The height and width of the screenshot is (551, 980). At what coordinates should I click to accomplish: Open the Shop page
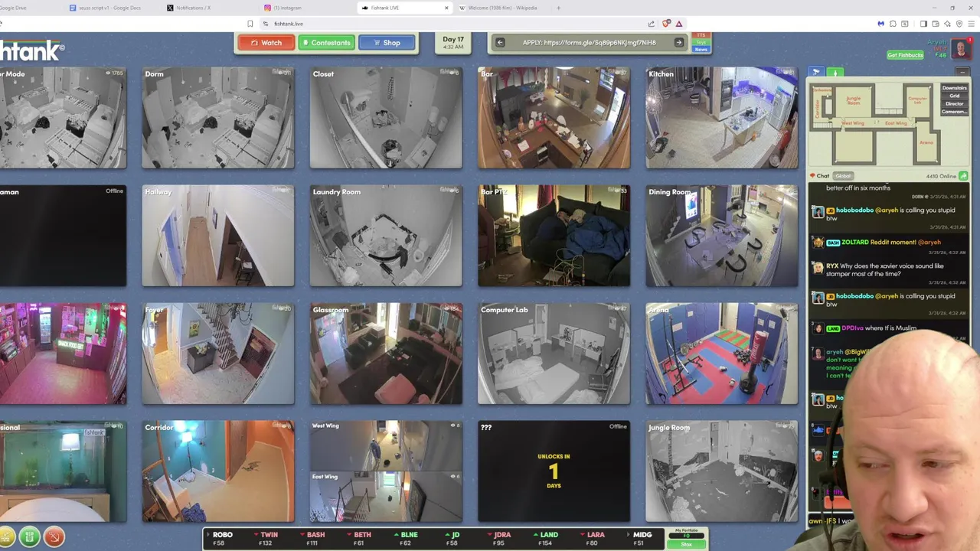(387, 43)
